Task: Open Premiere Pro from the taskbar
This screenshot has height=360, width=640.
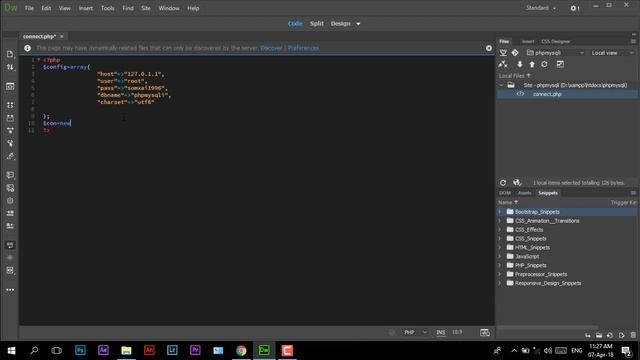Action: 195,350
